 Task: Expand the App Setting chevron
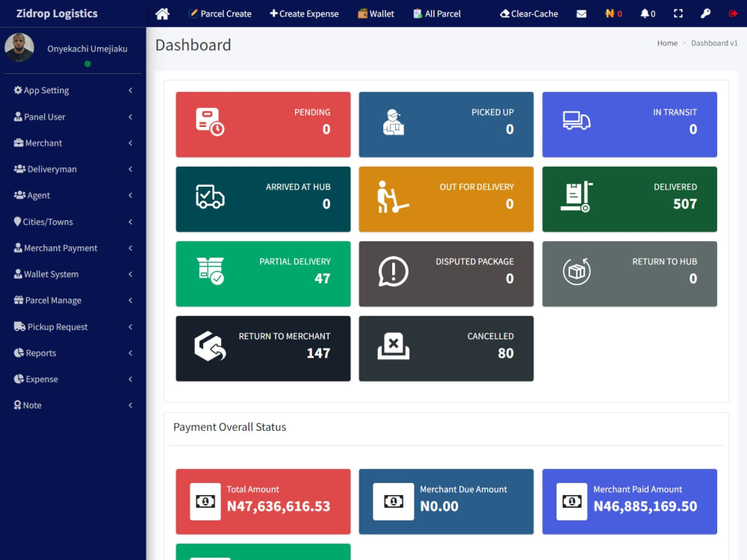click(130, 90)
